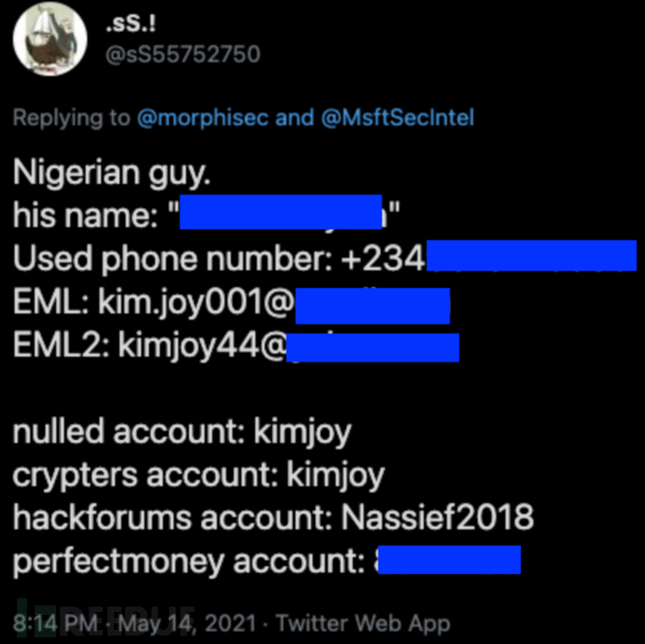Open the Twitter Web App source link
Screen dimensions: 645x644
(362, 623)
